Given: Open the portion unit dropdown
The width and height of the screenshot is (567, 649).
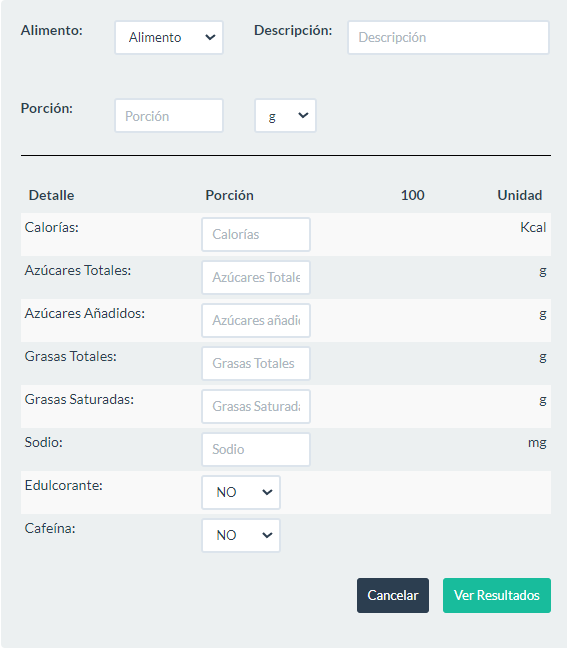Looking at the screenshot, I should [x=285, y=116].
